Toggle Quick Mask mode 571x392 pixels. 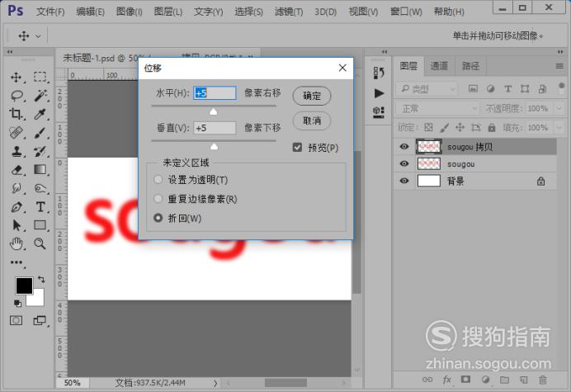coord(16,320)
